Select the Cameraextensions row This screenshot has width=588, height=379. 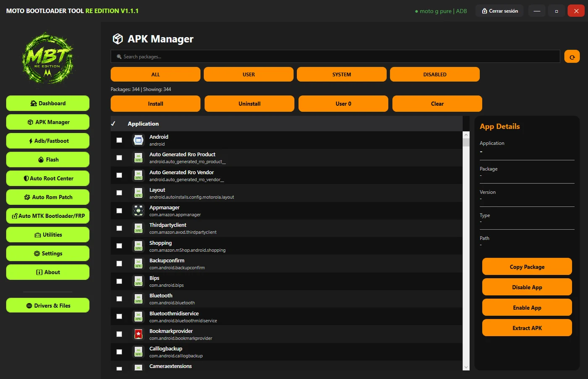click(x=286, y=366)
